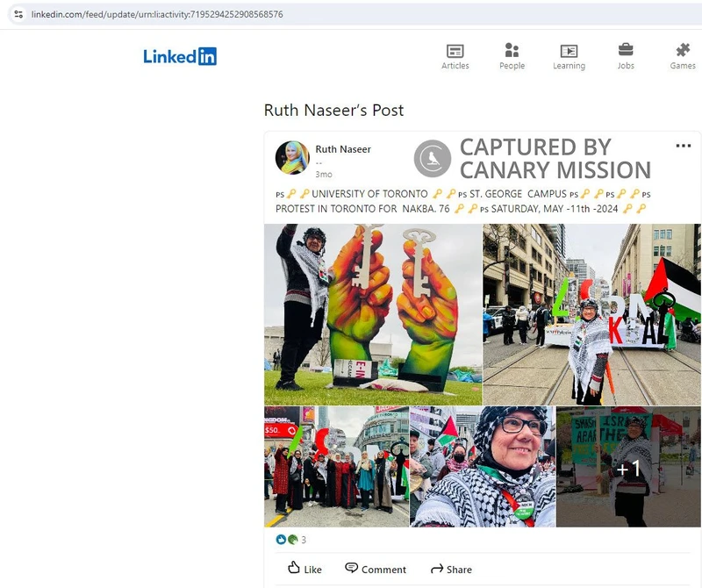Open the Games puzzle icon

point(683,50)
